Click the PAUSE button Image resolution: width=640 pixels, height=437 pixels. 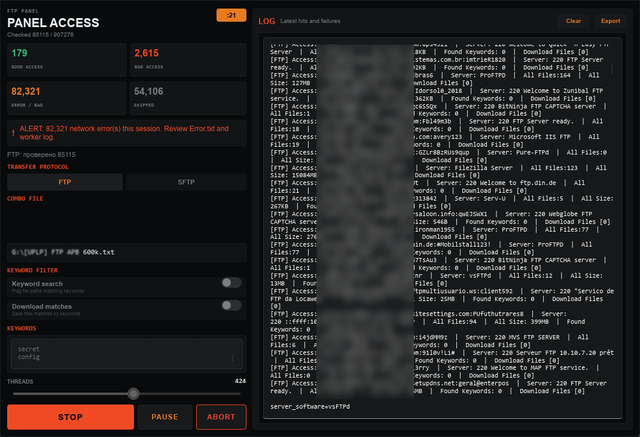(x=165, y=417)
